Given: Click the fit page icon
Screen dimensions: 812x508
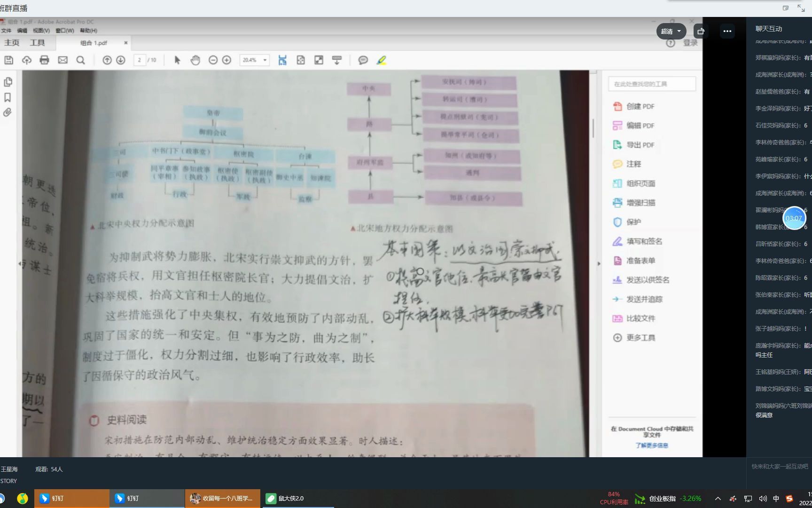Looking at the screenshot, I should tap(301, 60).
